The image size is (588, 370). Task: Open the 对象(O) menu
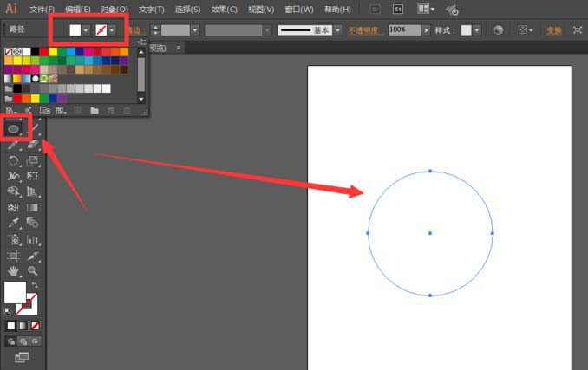(x=114, y=10)
